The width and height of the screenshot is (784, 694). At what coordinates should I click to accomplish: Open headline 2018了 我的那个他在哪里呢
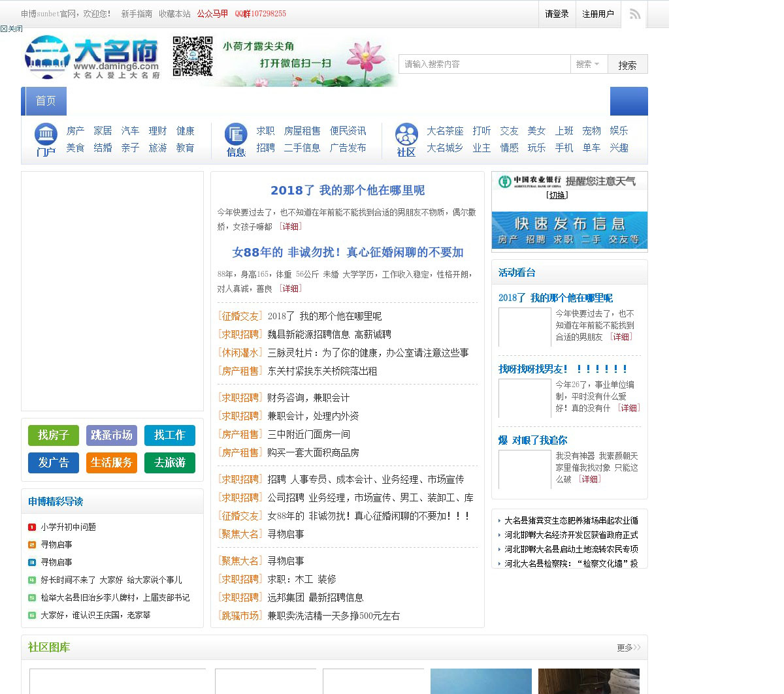pos(347,190)
